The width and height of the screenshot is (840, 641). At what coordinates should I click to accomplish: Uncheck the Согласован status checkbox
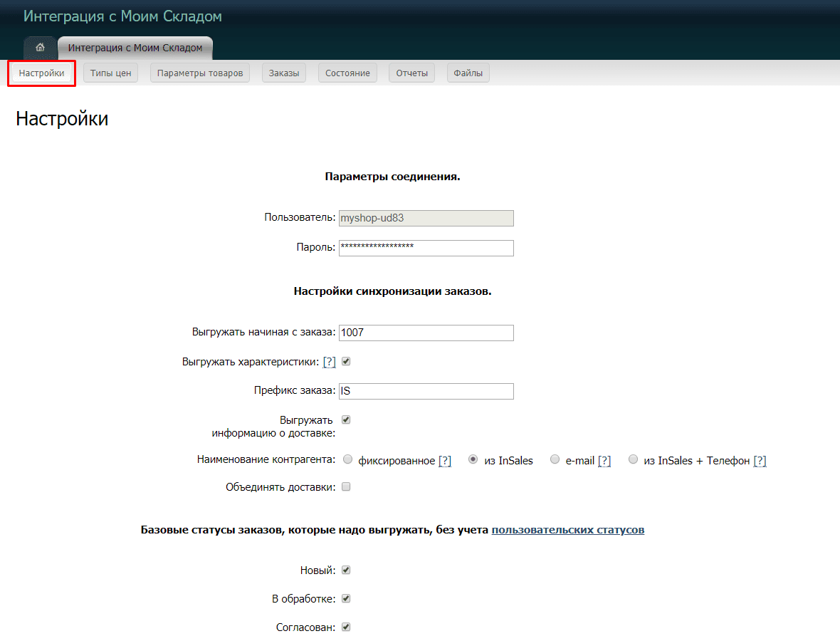345,627
